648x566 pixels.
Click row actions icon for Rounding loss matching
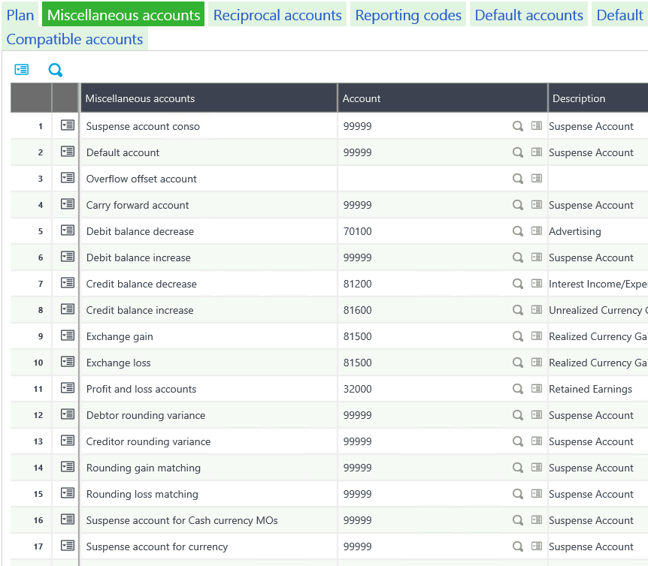tap(67, 494)
